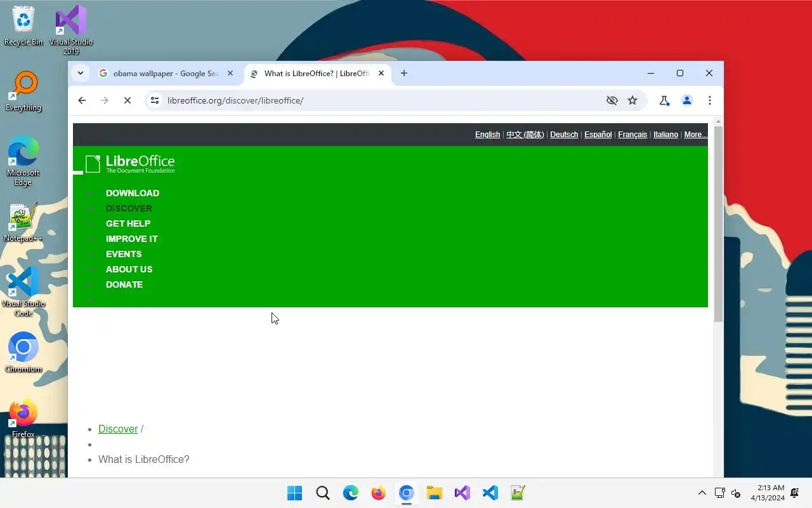The width and height of the screenshot is (812, 508).
Task: Open the DISCOVER menu item
Action: (129, 208)
